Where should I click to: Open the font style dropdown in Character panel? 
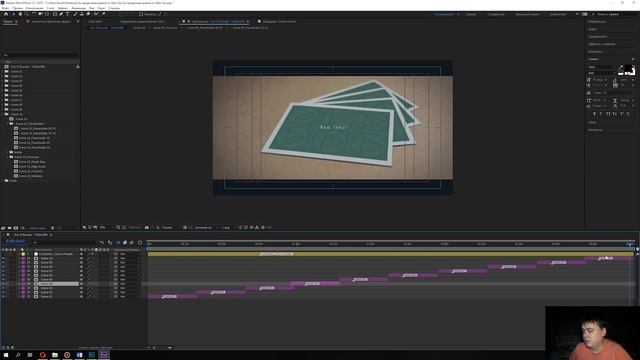pos(602,73)
